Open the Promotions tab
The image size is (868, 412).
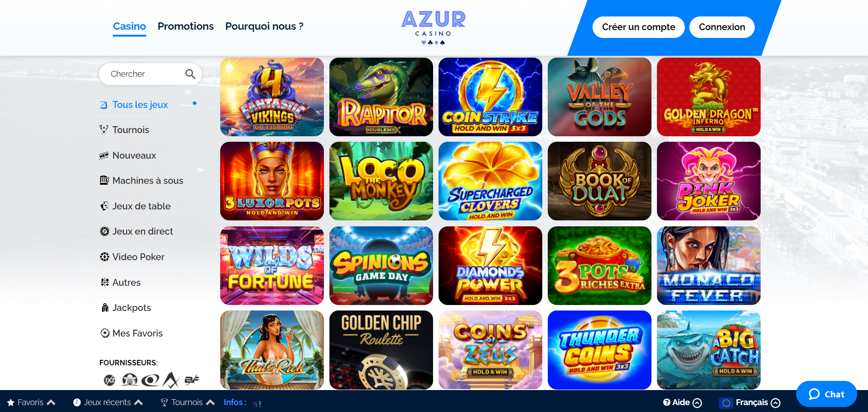click(185, 27)
